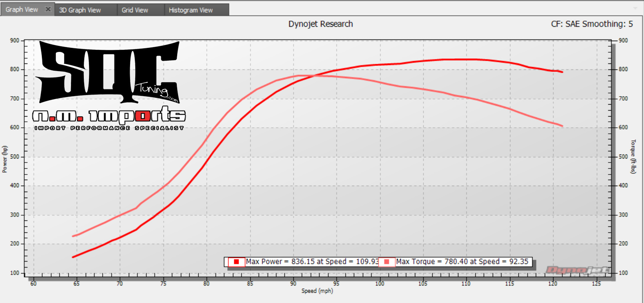Open the Histogram View tab
The height and width of the screenshot is (303, 644).
(x=191, y=10)
